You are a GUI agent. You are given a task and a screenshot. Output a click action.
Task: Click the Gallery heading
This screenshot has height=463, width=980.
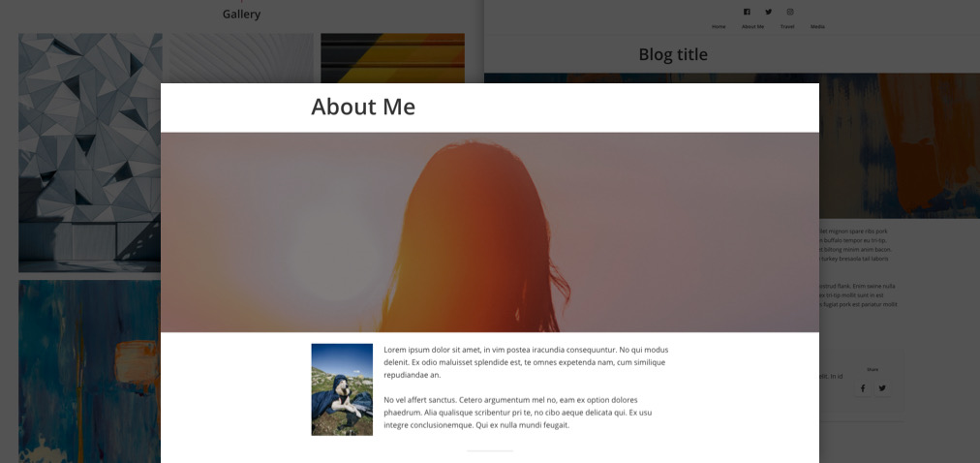[241, 14]
